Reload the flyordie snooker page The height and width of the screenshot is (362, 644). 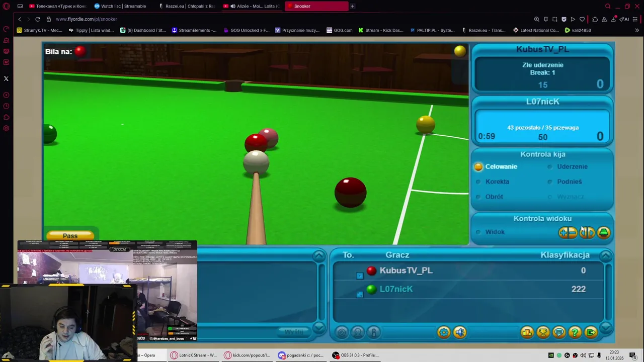38,19
